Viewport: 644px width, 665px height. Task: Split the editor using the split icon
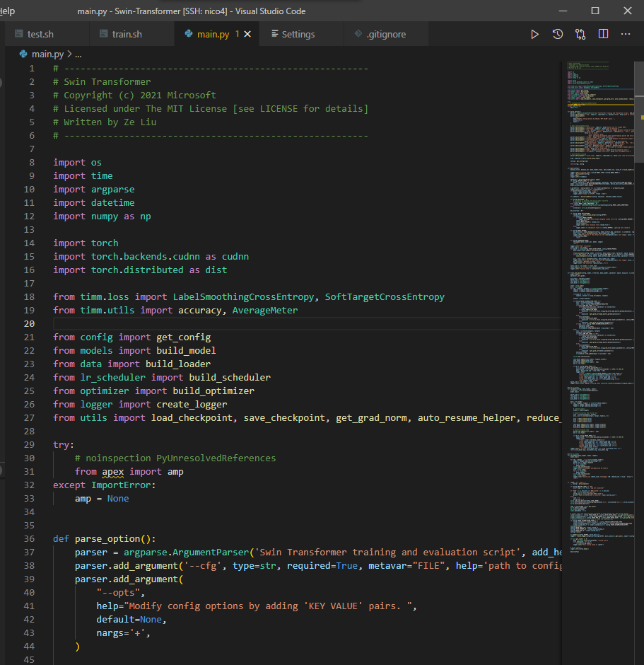tap(603, 33)
